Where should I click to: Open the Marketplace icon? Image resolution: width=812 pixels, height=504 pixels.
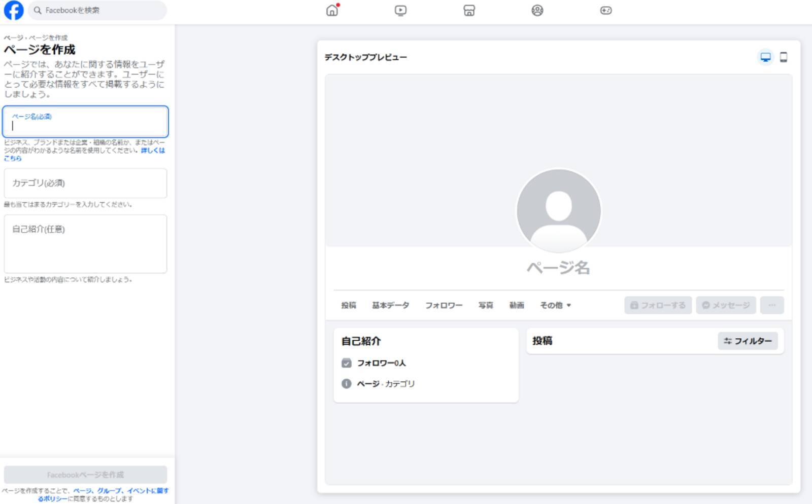tap(469, 10)
